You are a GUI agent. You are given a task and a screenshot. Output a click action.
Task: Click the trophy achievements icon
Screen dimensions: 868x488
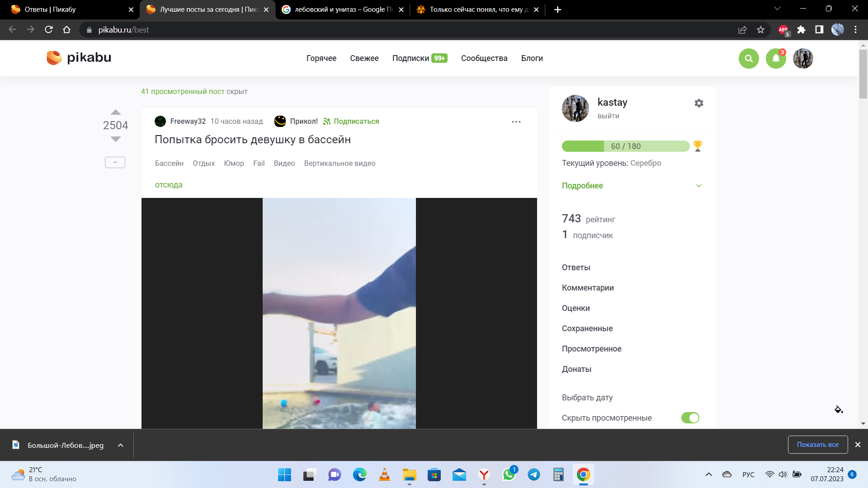(x=698, y=146)
